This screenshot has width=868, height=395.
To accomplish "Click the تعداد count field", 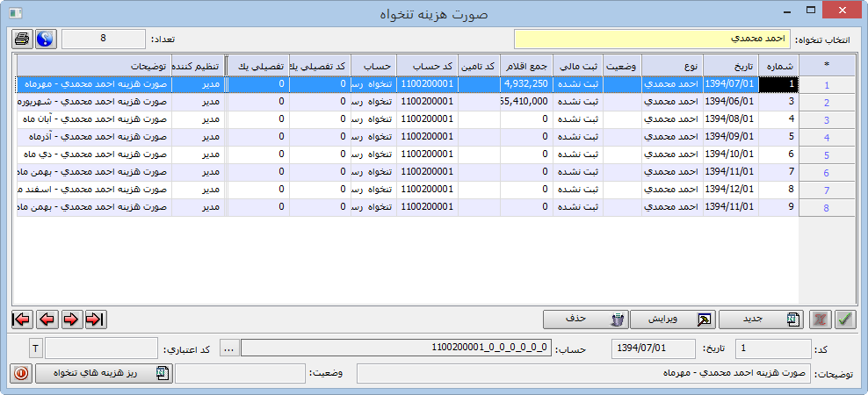I will point(104,39).
